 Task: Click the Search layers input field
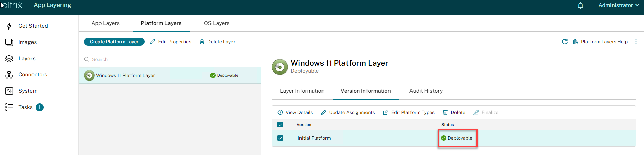[169, 59]
